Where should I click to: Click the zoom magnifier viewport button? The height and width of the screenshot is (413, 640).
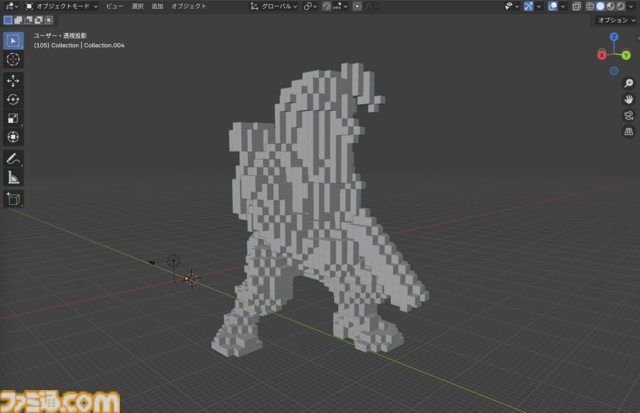click(x=629, y=83)
